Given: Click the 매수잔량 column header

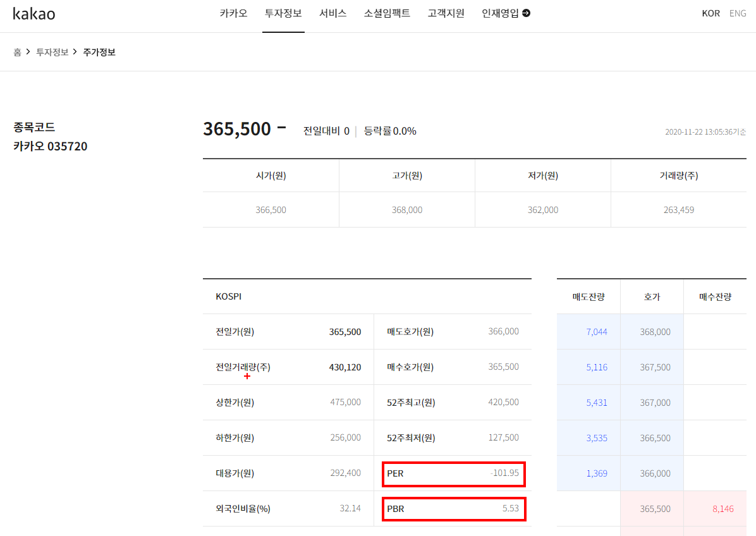Looking at the screenshot, I should coord(715,297).
